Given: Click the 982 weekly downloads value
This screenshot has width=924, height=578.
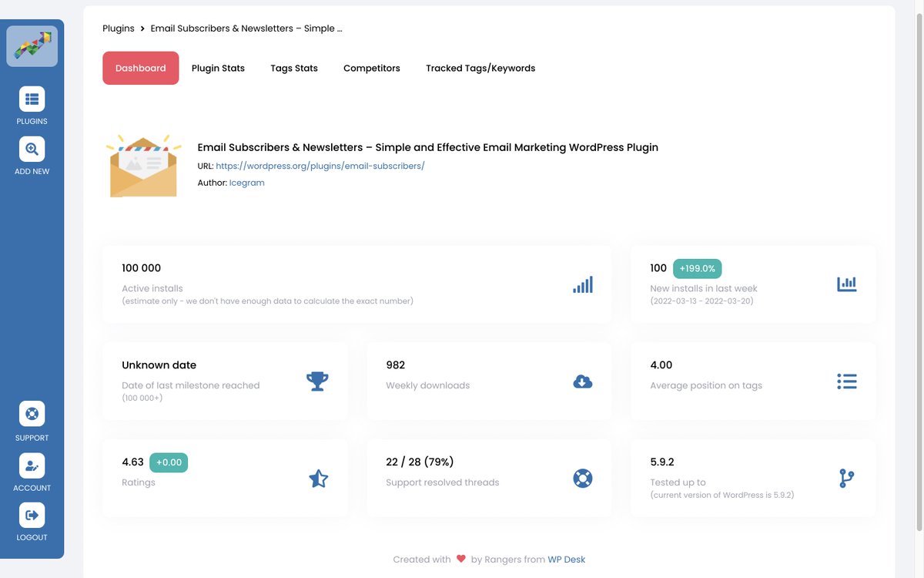Looking at the screenshot, I should tap(396, 365).
